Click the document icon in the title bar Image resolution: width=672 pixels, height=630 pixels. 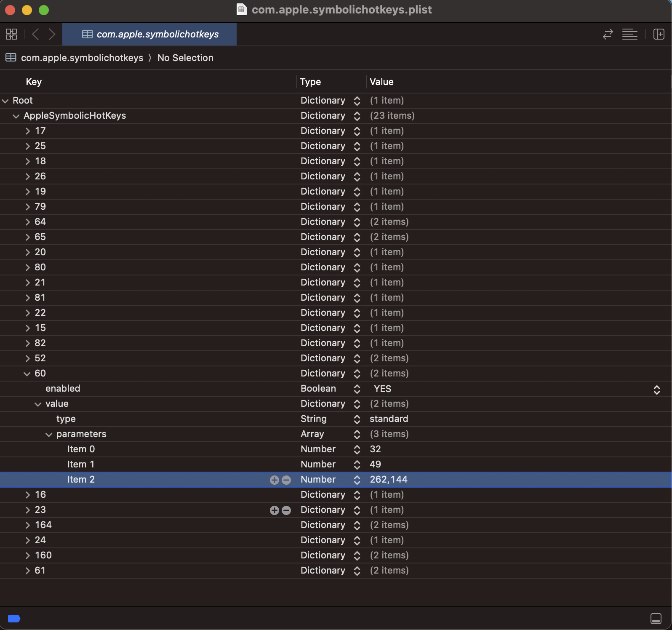(242, 9)
